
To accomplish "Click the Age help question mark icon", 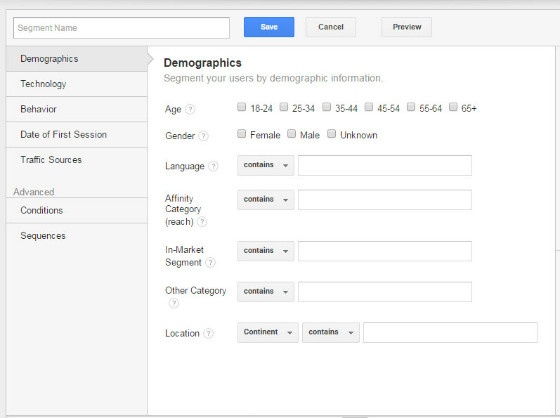I will (x=190, y=109).
